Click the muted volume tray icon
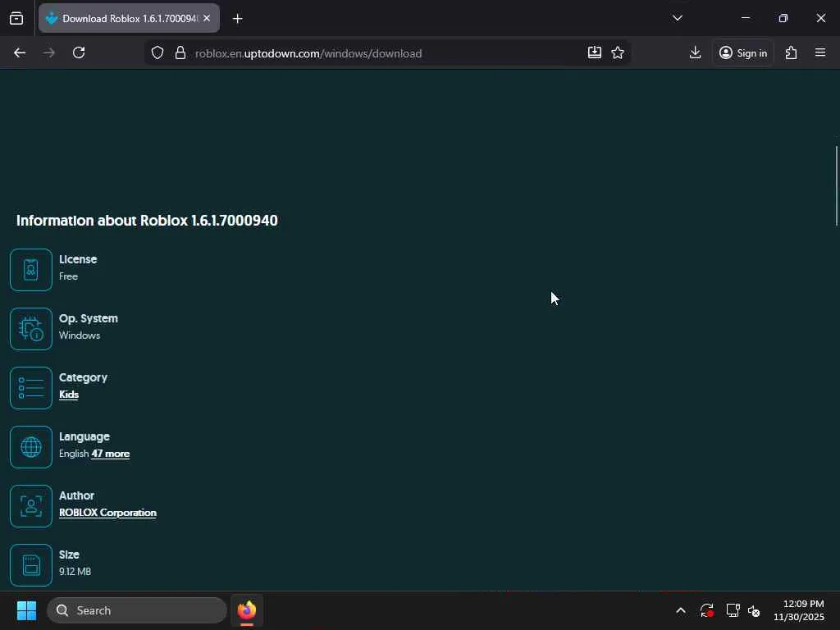The height and width of the screenshot is (630, 840). point(754,610)
